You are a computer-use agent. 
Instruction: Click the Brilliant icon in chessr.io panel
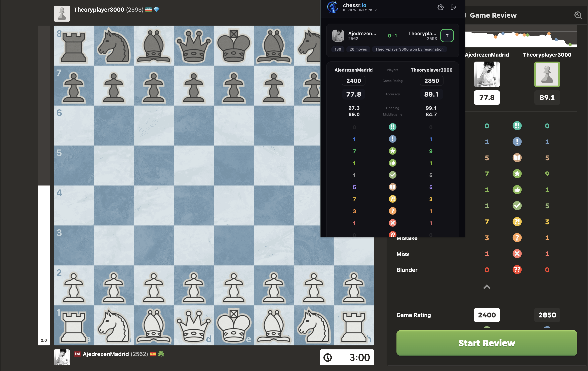tap(392, 127)
